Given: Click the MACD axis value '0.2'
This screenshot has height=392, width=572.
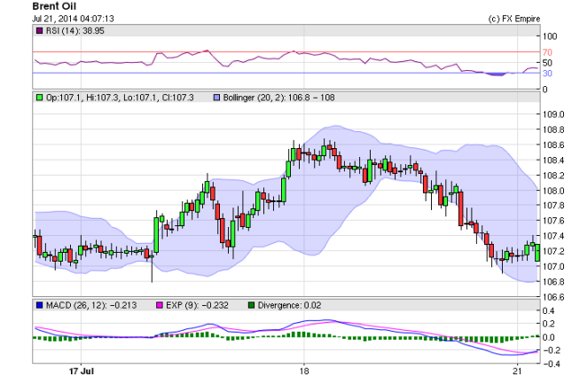Looking at the screenshot, I should 549,324.
